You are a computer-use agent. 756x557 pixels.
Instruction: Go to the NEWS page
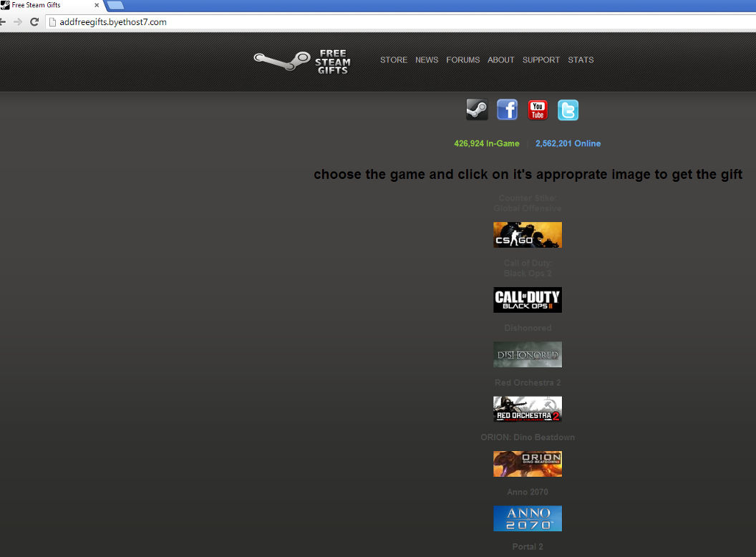coord(427,60)
